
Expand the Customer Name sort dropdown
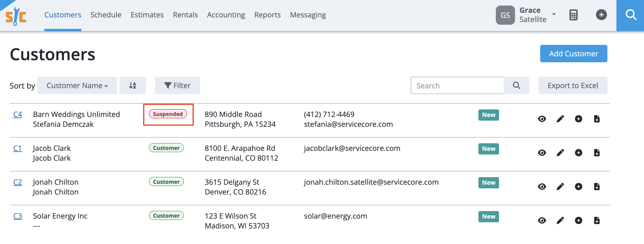coord(77,85)
